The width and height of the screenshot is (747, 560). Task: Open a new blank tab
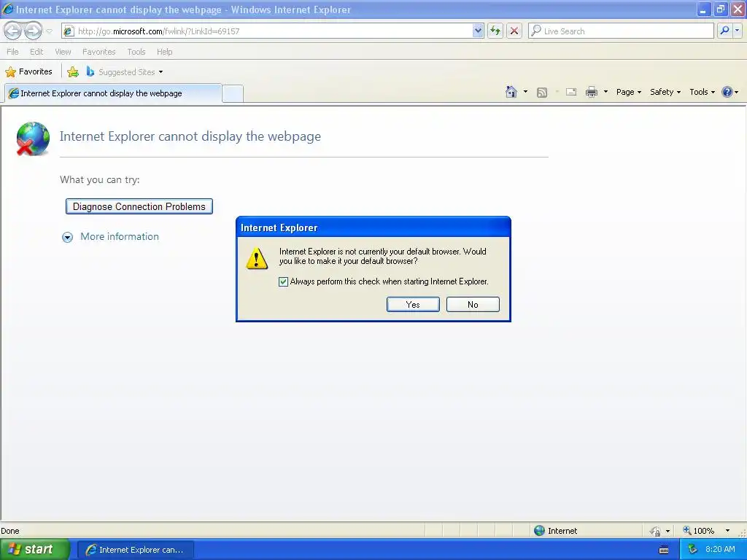(233, 93)
